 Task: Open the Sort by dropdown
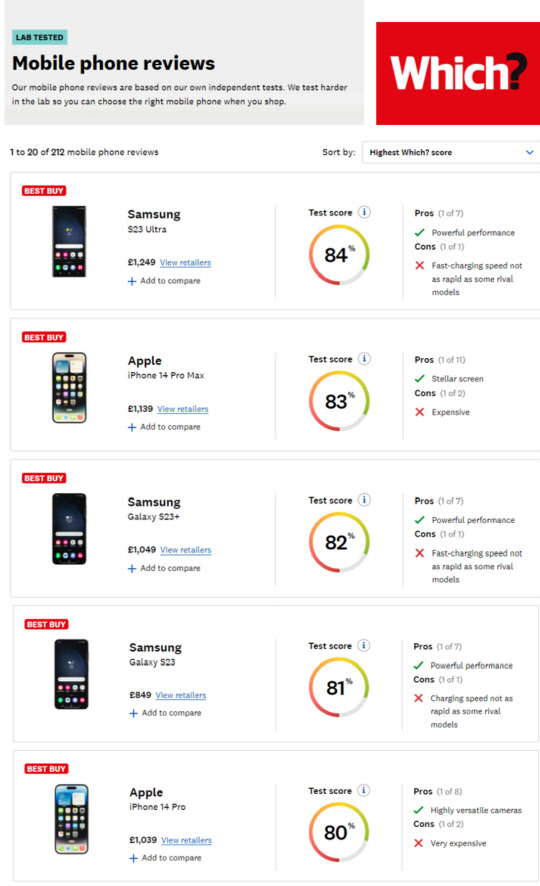451,153
